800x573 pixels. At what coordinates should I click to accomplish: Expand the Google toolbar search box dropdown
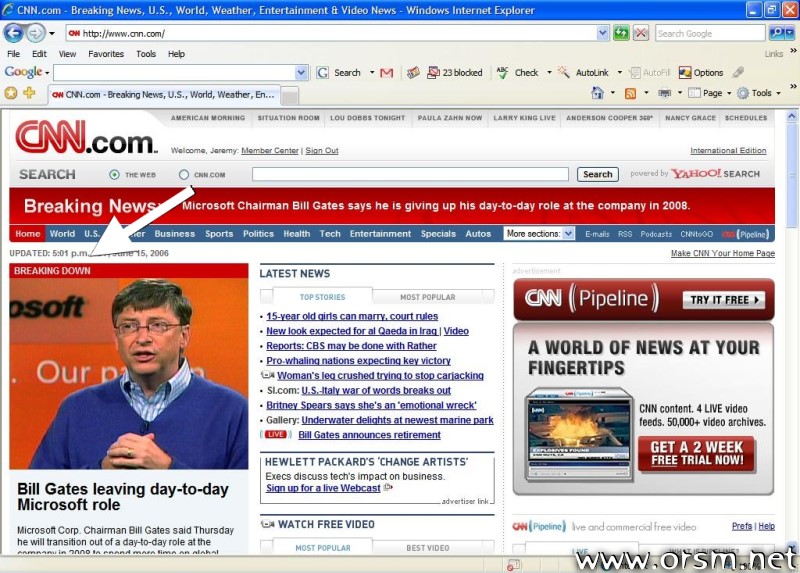[x=301, y=73]
